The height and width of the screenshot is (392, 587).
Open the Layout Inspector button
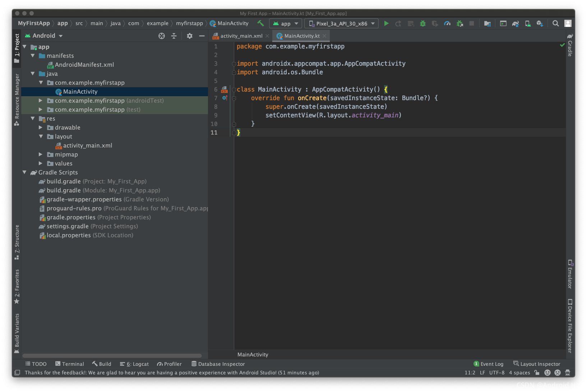(x=537, y=364)
